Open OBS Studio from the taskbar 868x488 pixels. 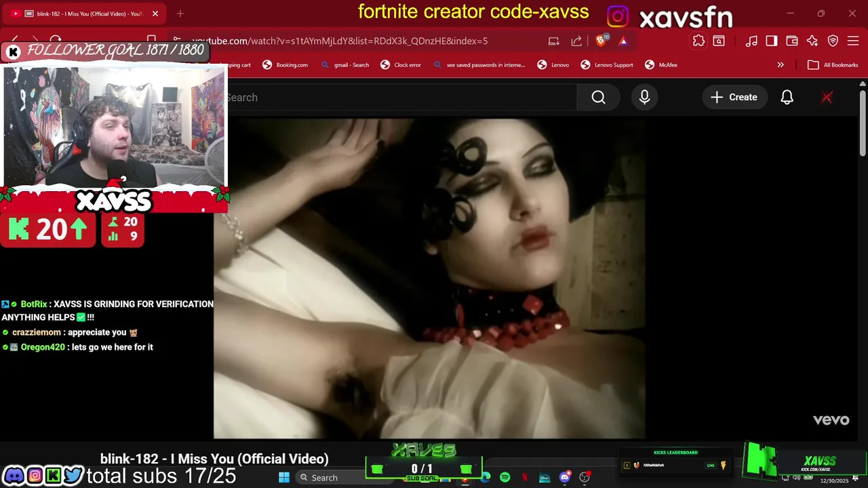585,477
